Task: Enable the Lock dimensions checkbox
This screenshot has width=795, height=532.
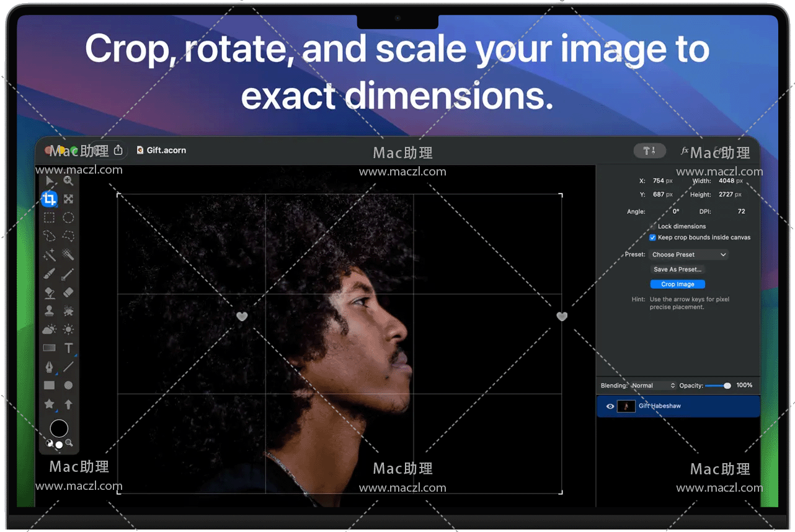Action: (652, 226)
